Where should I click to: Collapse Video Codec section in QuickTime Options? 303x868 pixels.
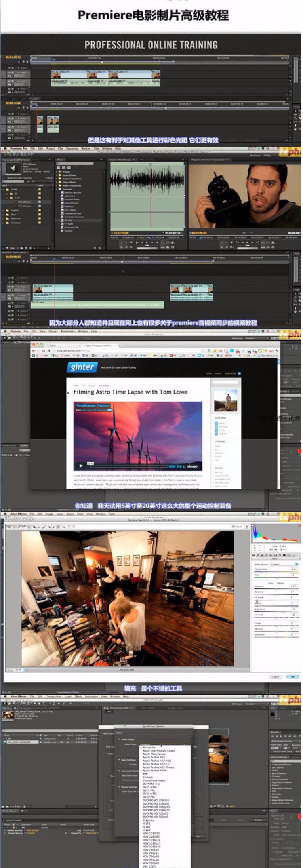click(x=119, y=739)
